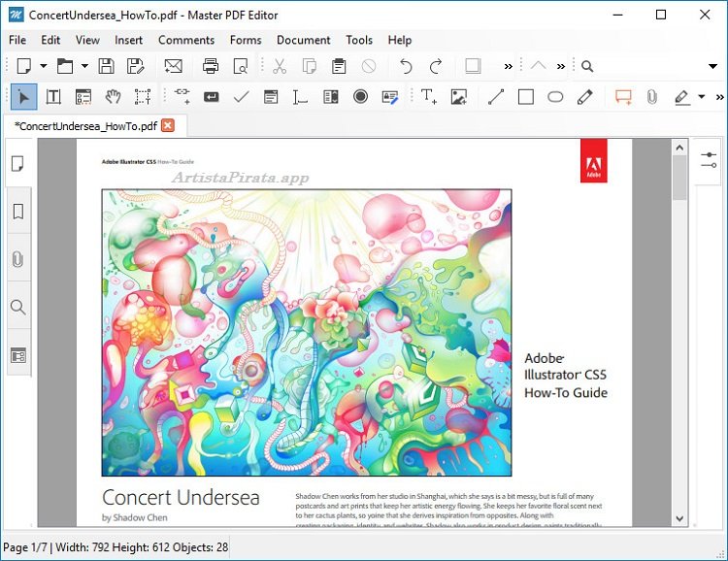Close the ConcertUndersea_HowTo.pdf tab
Screen dimensions: 728x561
[x=168, y=125]
